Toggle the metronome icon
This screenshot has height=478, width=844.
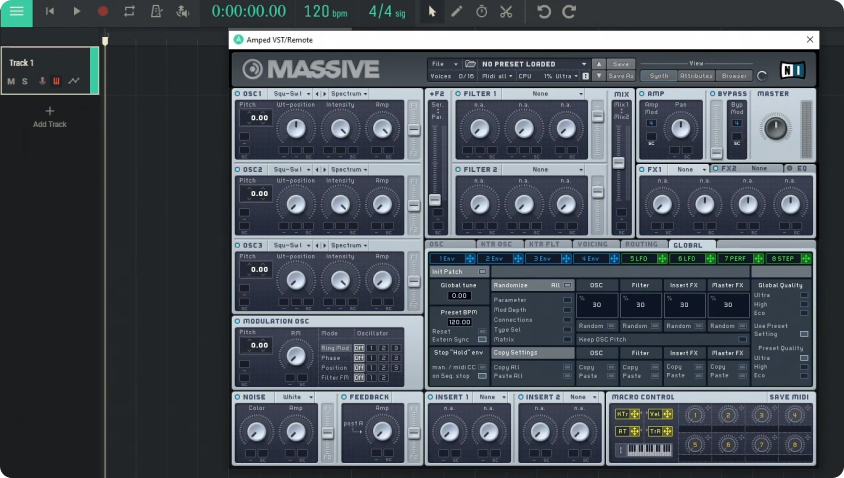(x=156, y=12)
